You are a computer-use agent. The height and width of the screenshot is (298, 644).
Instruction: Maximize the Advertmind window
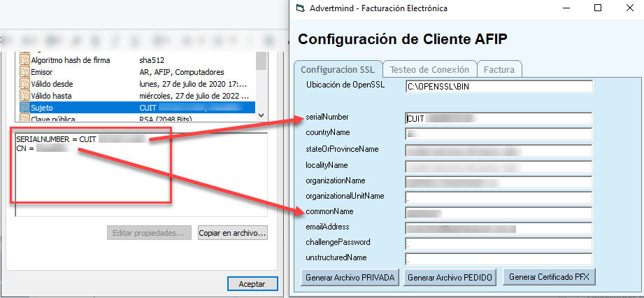point(598,8)
